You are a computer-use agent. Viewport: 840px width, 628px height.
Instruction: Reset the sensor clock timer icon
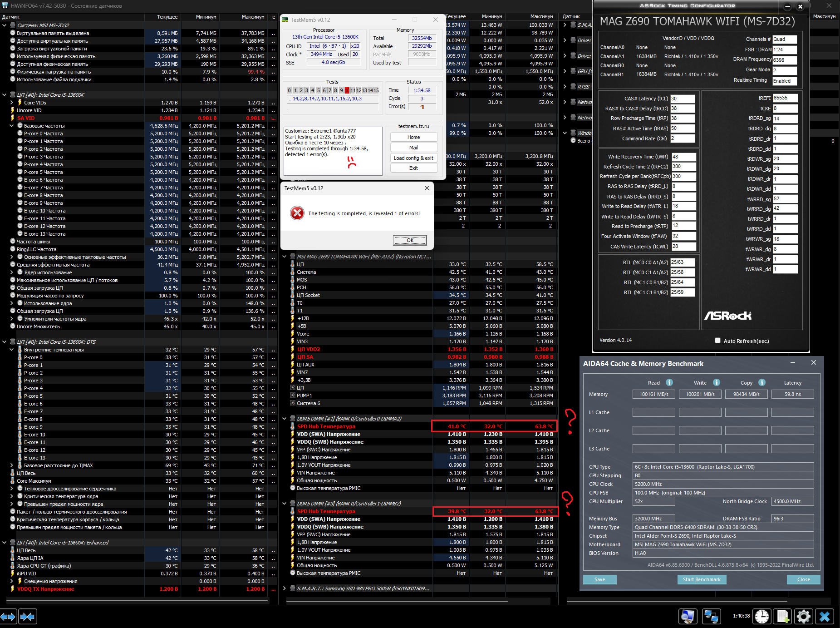[762, 616]
